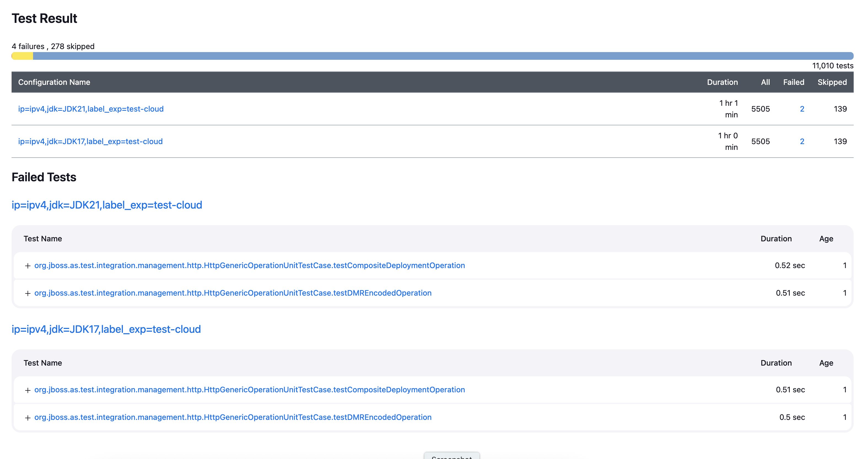This screenshot has width=868, height=459.
Task: Expand JDK21 testDMREncodedOperation plus icon
Action: [28, 293]
